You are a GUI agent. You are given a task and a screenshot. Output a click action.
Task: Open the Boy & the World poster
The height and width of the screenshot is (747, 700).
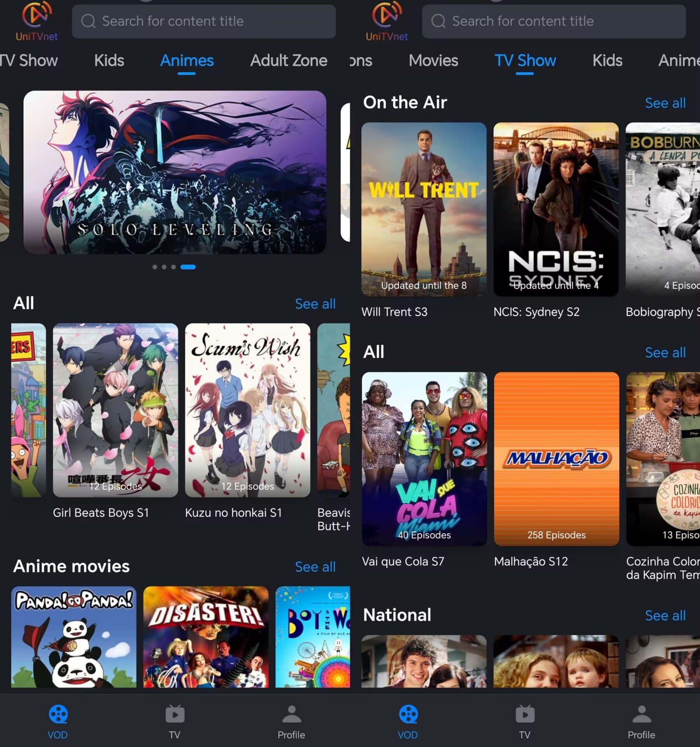coord(313,637)
